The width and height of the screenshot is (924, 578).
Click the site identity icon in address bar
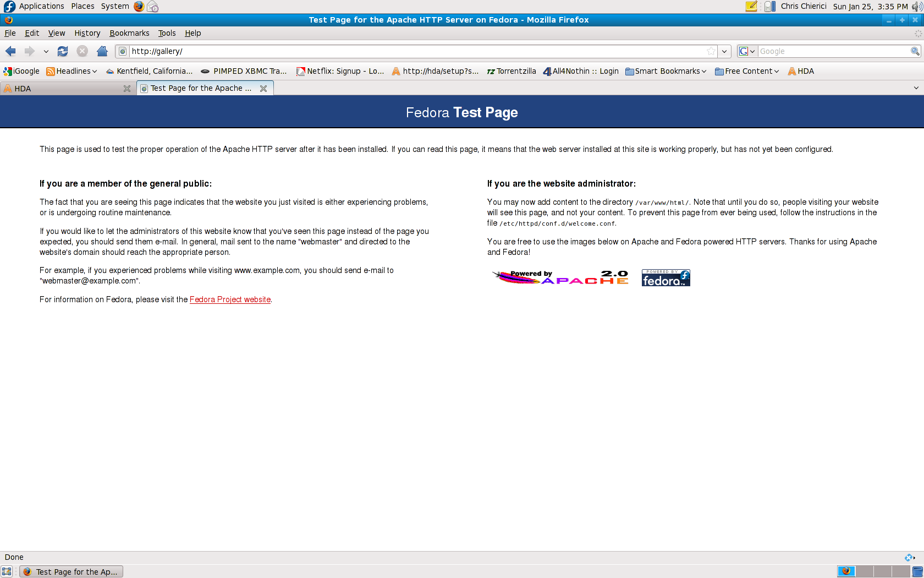[123, 51]
